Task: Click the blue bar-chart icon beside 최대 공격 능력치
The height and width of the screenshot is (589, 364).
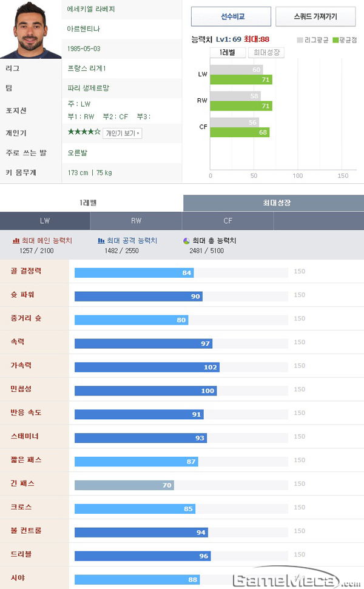Action: 101,241
